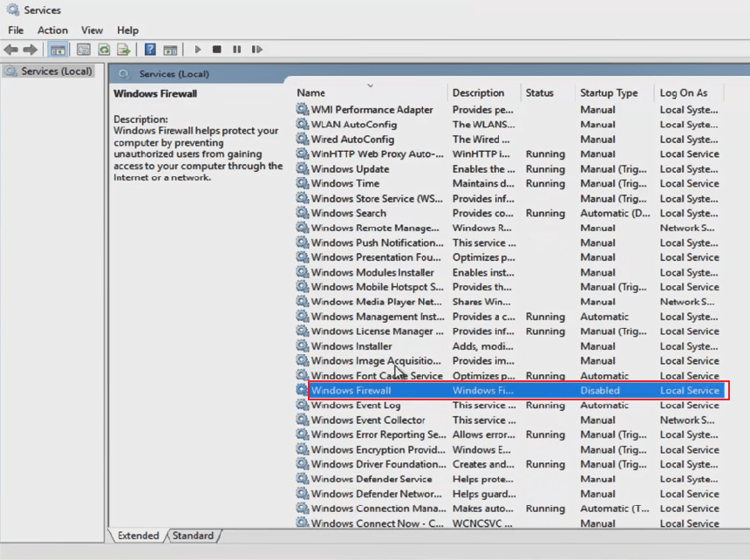Image resolution: width=750 pixels, height=560 pixels.
Task: Click the Running status of Windows Update
Action: coord(545,169)
